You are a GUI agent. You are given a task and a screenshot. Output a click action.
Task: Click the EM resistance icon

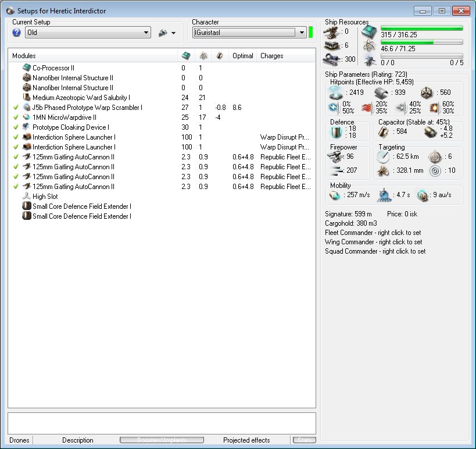(334, 108)
